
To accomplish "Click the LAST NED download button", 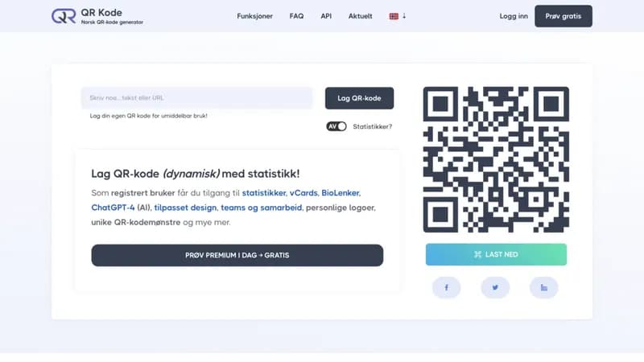I will tap(496, 254).
